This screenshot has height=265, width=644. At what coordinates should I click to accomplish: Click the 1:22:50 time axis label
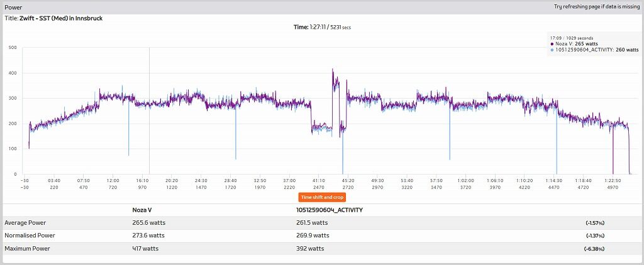(x=613, y=180)
